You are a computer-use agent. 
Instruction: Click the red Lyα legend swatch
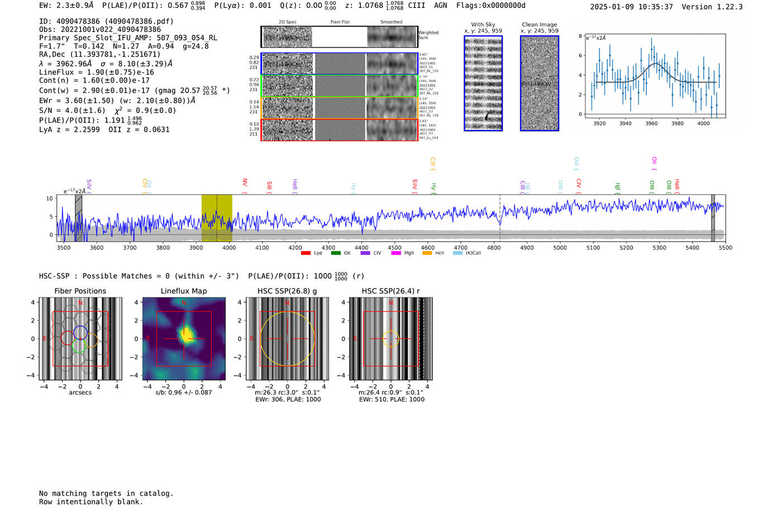click(x=306, y=253)
